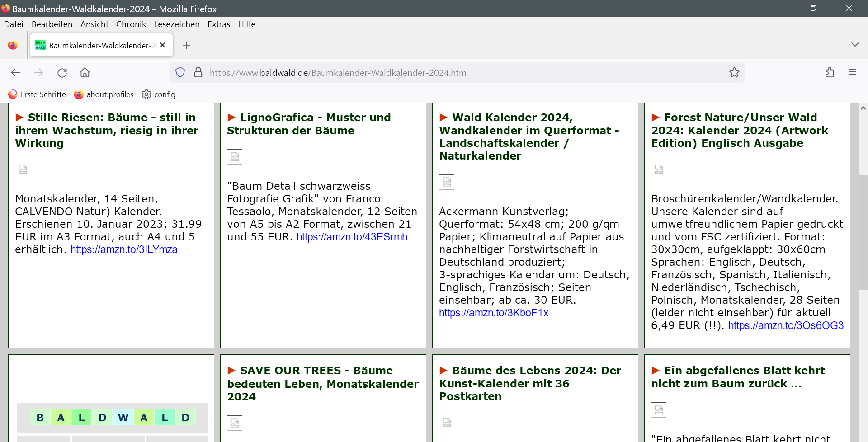Follow the amzn.to/43ESrmh link
This screenshot has height=442, width=868.
pyautogui.click(x=352, y=237)
